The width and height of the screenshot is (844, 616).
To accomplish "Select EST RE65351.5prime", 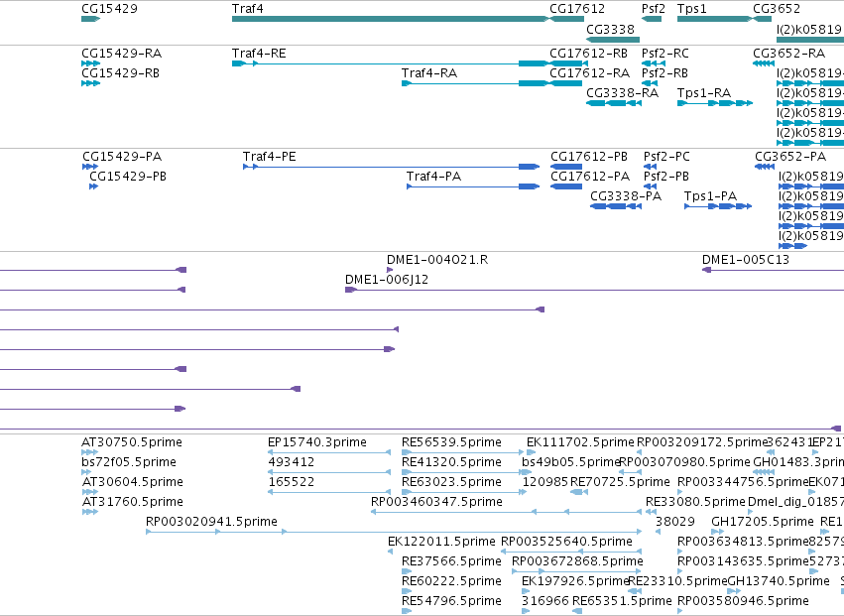I will (577, 611).
